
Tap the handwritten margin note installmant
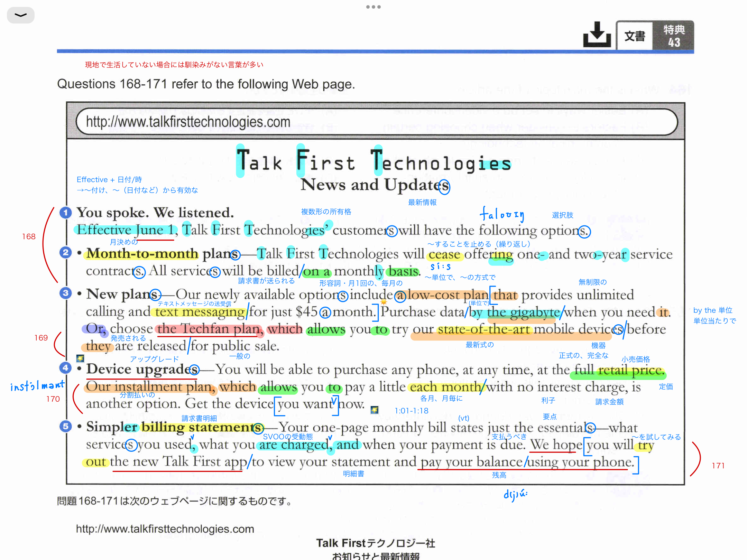click(x=37, y=386)
